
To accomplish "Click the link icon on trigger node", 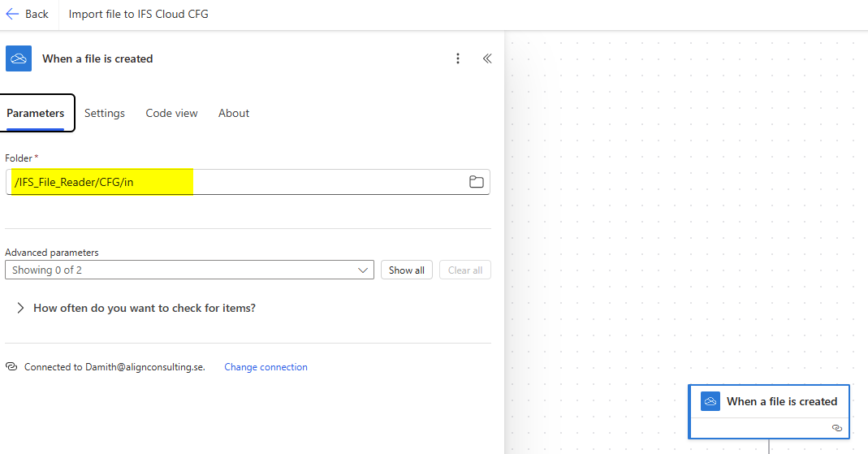I will click(837, 428).
